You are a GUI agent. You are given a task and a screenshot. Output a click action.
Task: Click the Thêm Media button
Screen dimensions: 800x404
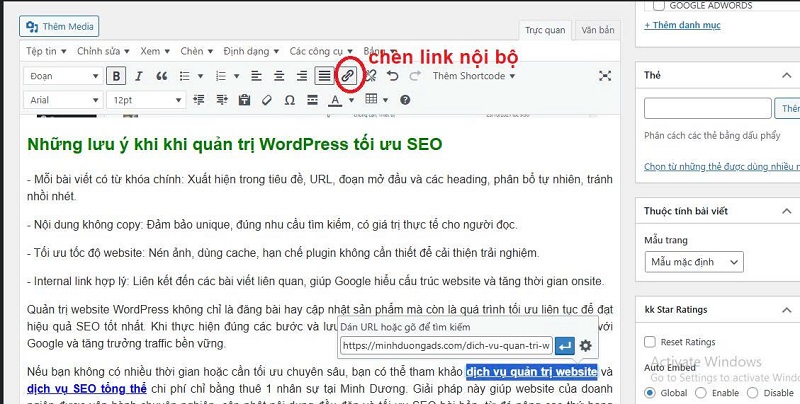pos(59,26)
